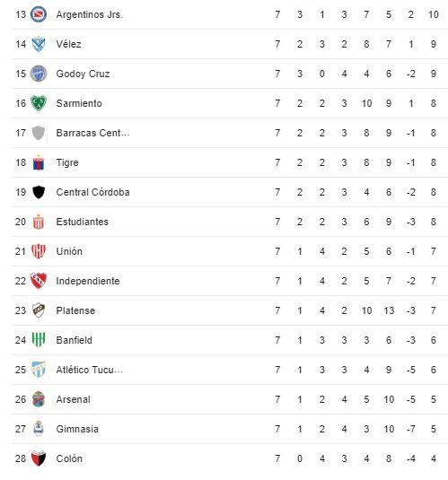Select the black Central Córdoba shield
The image size is (448, 480).
39,192
